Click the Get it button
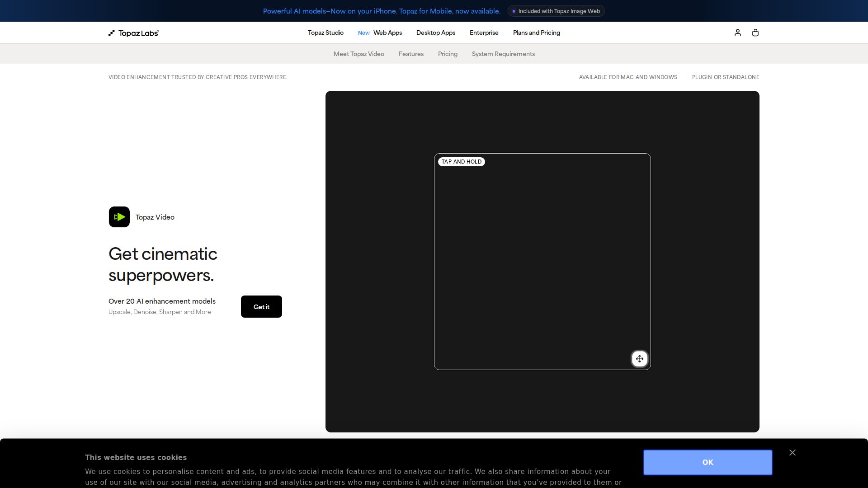Viewport: 868px width, 488px height. point(261,307)
